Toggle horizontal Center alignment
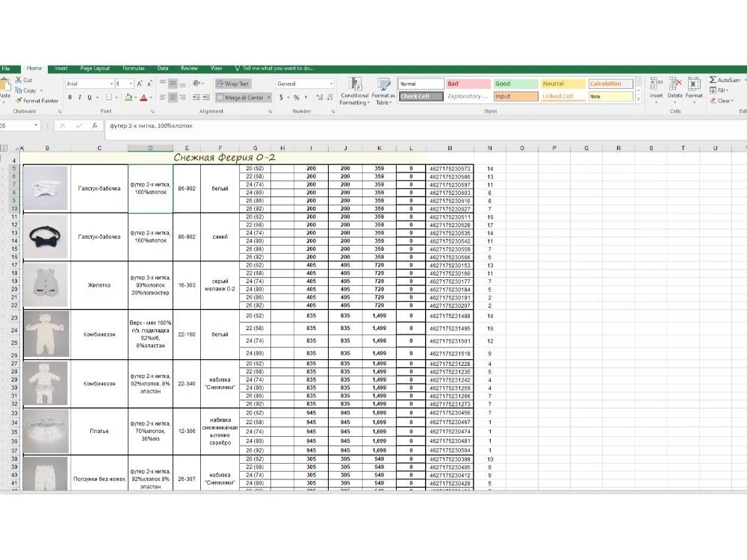Image resolution: width=747 pixels, height=560 pixels. point(173,97)
